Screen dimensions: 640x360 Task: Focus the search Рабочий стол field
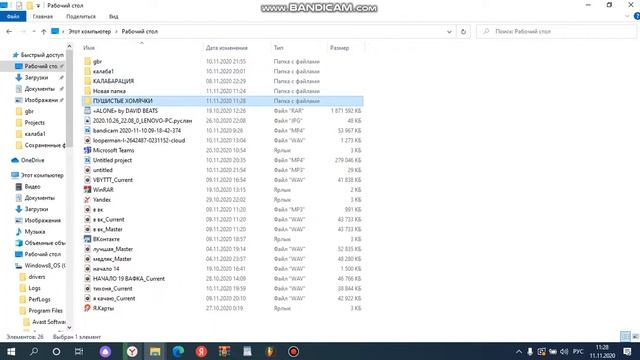tap(556, 31)
